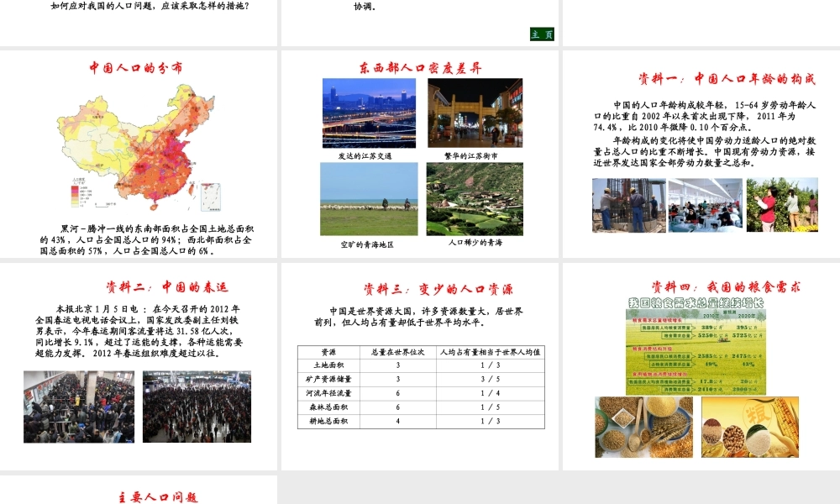840x504 pixels.
Task: Click the 空旷的青海地区 grassland photo
Action: 369,199
